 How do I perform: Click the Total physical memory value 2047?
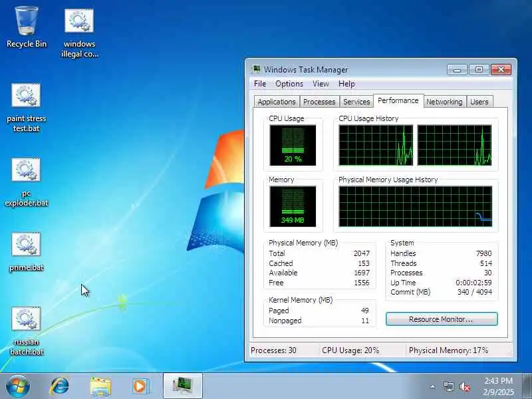362,253
